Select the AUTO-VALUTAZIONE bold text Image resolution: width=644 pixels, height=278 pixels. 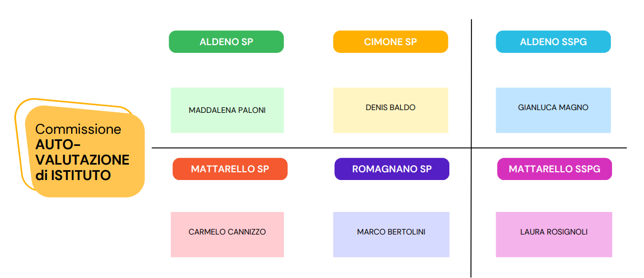pos(82,152)
